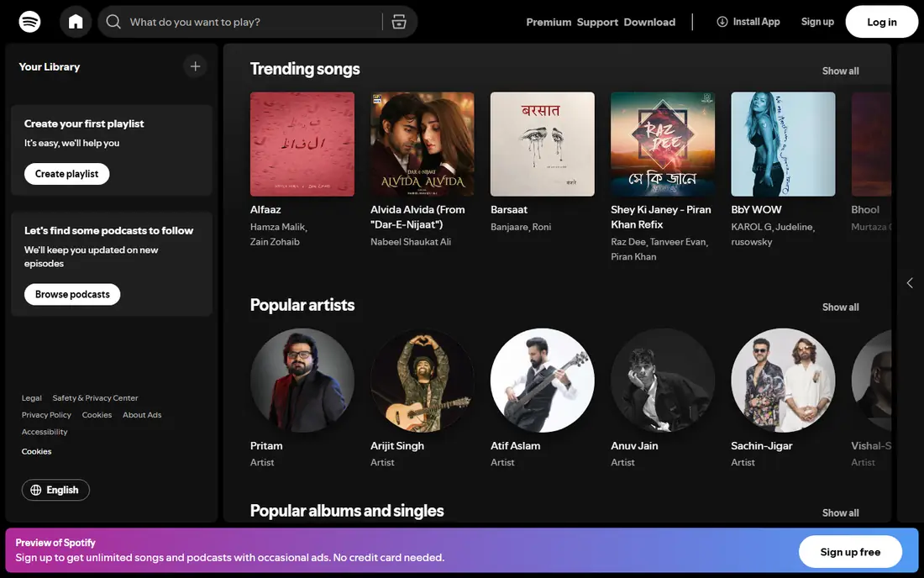924x578 pixels.
Task: Open the Accessibility link
Action: [x=45, y=432]
